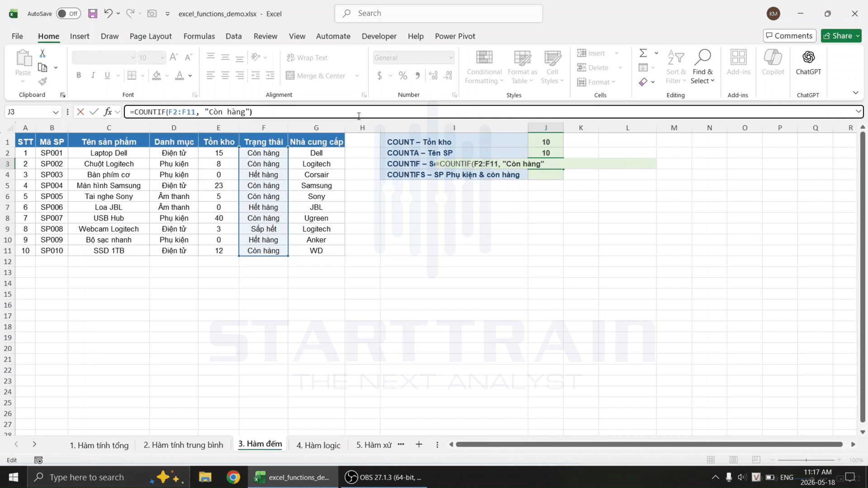The width and height of the screenshot is (868, 488).
Task: Toggle Underline formatting
Action: [107, 76]
